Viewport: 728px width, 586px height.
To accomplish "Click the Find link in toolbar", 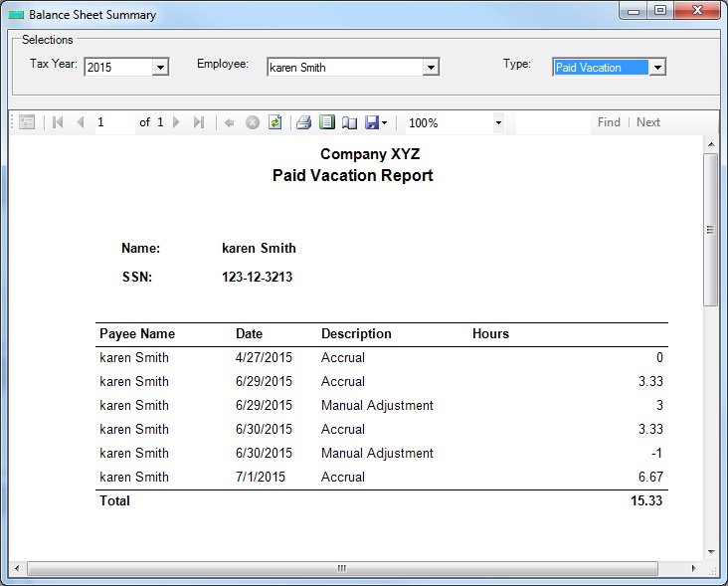I will pyautogui.click(x=609, y=122).
